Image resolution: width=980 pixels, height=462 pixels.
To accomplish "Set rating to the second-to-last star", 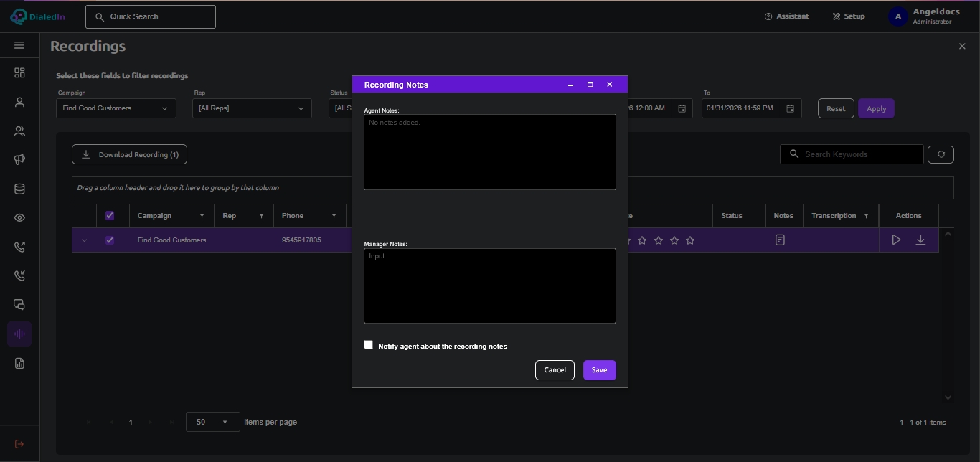I will [674, 240].
